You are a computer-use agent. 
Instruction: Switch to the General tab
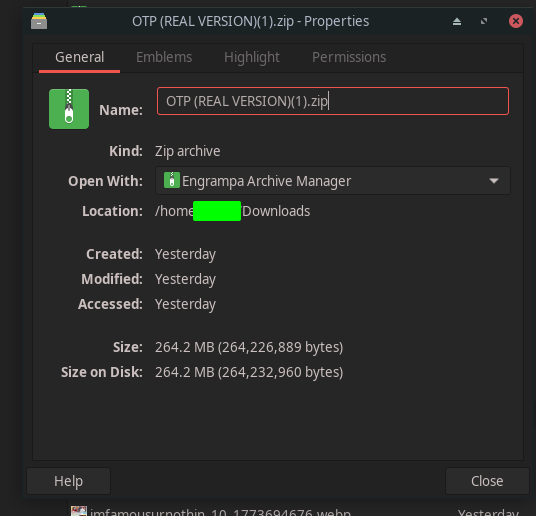(x=80, y=57)
